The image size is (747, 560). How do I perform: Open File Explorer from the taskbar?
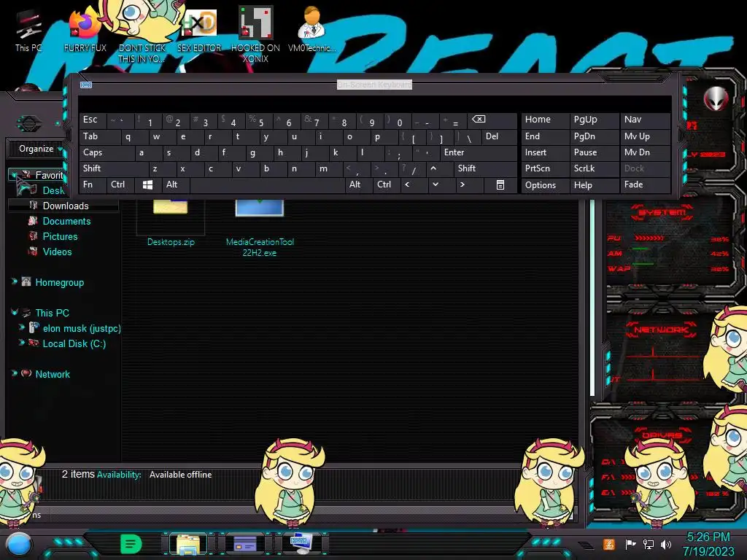point(187,544)
